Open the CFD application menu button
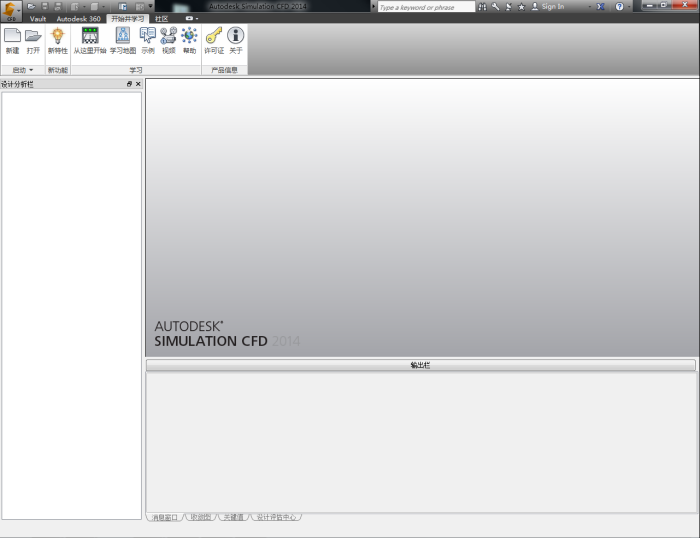This screenshot has width=700, height=538. tap(11, 11)
